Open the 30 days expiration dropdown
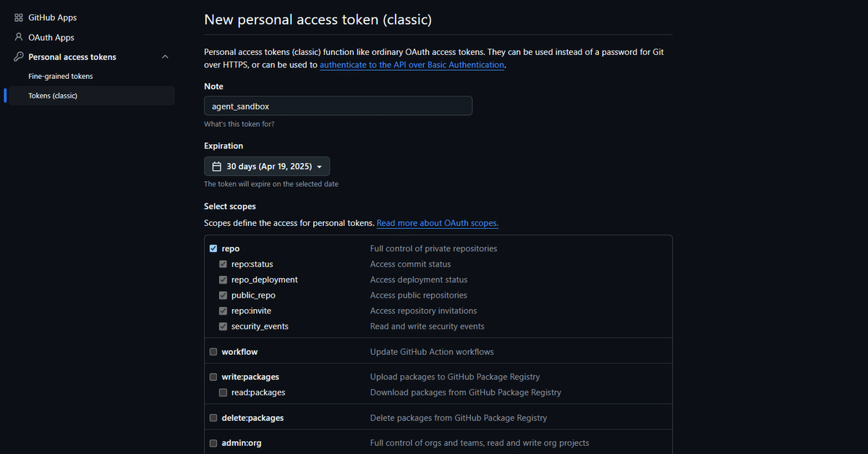Image resolution: width=868 pixels, height=454 pixels. click(267, 167)
